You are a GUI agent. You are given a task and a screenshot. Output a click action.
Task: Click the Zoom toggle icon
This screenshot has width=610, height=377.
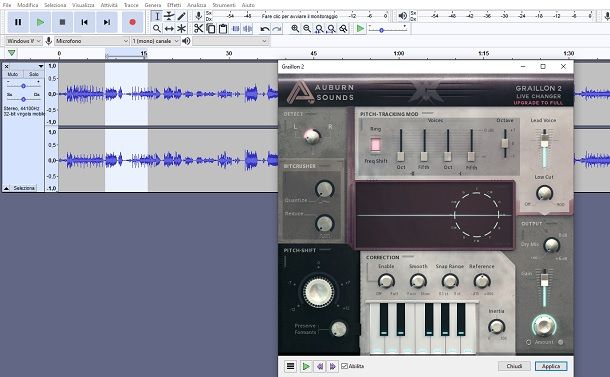point(343,28)
